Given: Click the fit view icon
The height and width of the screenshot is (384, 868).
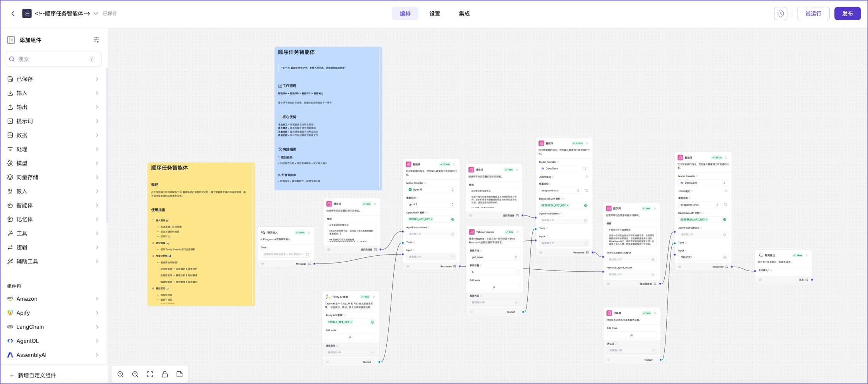Looking at the screenshot, I should tap(150, 374).
